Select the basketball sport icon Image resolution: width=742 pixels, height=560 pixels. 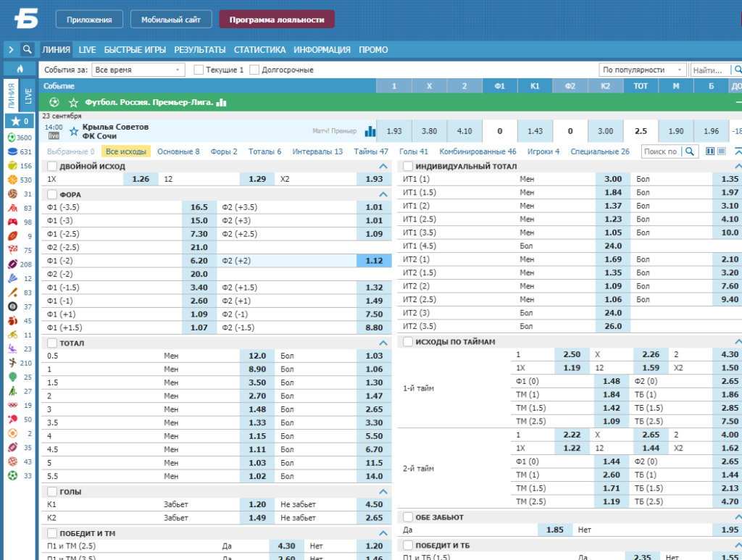click(x=13, y=180)
